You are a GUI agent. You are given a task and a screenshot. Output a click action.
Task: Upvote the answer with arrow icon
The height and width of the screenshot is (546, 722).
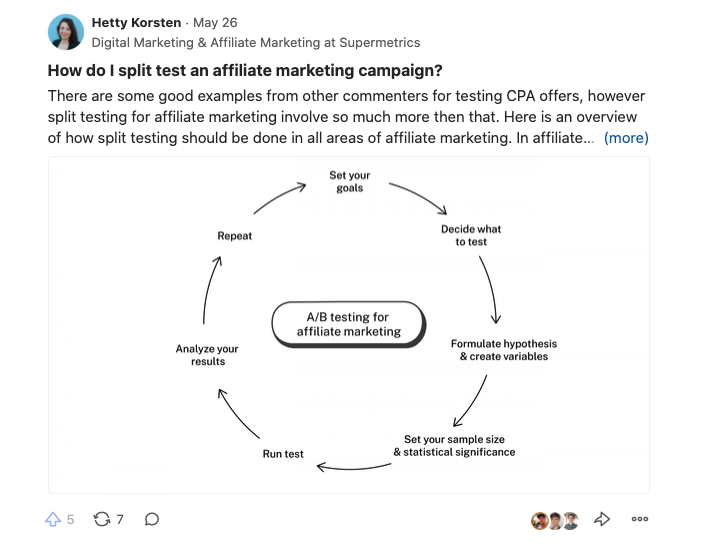click(x=53, y=519)
